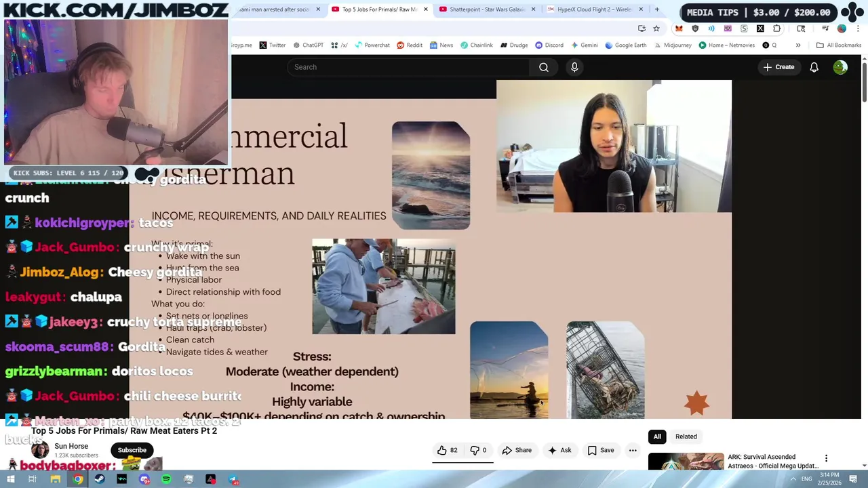This screenshot has width=868, height=488.
Task: Open the more actions ellipsis menu
Action: click(x=633, y=450)
